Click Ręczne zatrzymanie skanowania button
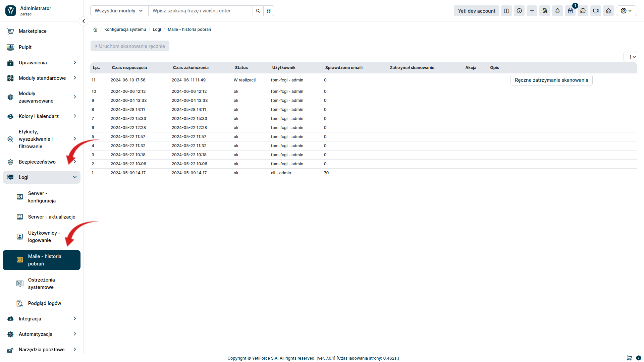Viewport: 644px width, 362px height. point(551,80)
